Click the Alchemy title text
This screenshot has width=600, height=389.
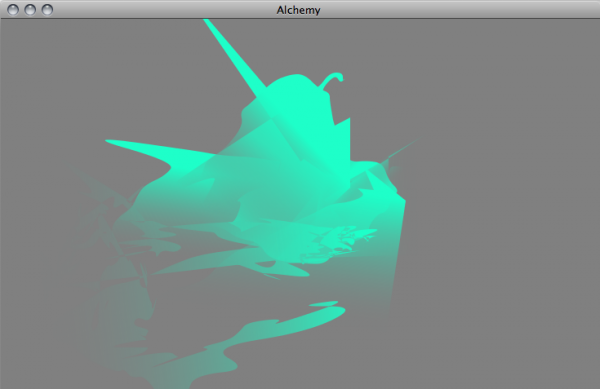298,10
